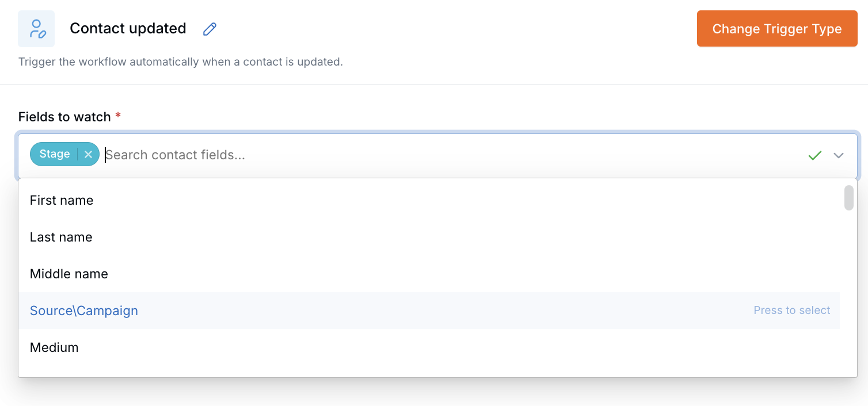The image size is (868, 406).
Task: Click the dropdown list scrollbar thumb
Action: pos(848,198)
